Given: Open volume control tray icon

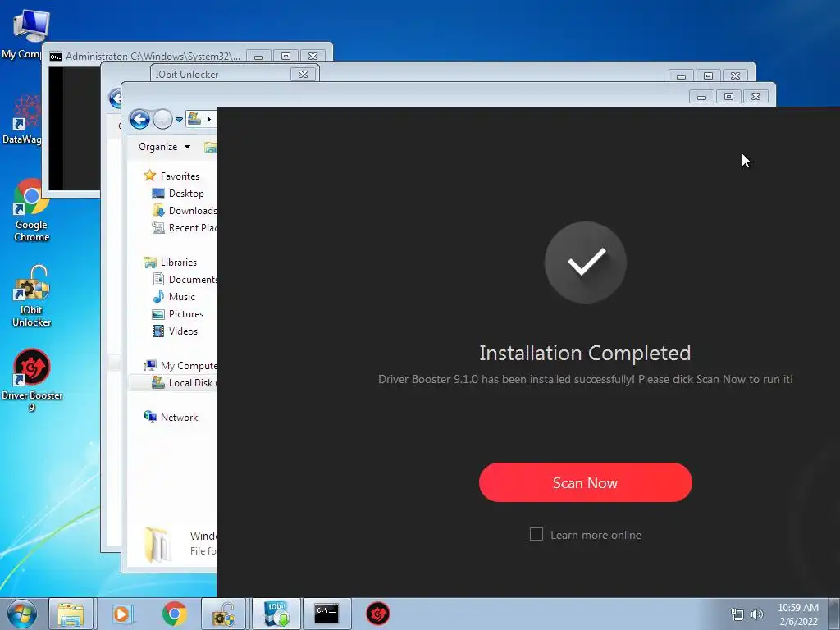Looking at the screenshot, I should coord(757,614).
